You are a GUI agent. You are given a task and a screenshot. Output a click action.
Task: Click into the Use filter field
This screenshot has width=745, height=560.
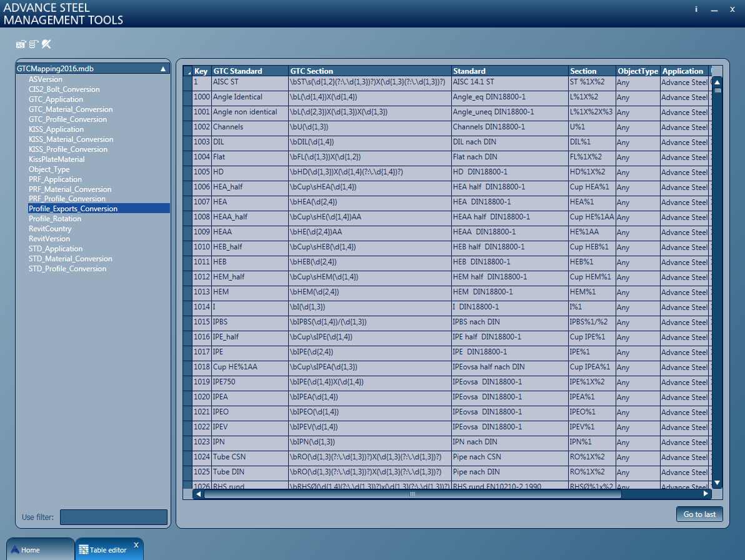(x=114, y=517)
